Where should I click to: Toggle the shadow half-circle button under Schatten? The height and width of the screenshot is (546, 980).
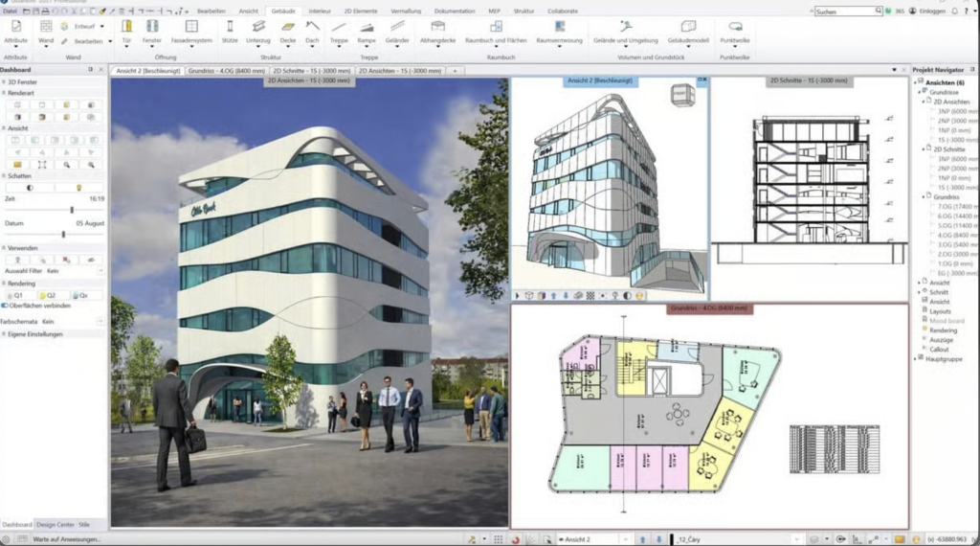point(30,188)
